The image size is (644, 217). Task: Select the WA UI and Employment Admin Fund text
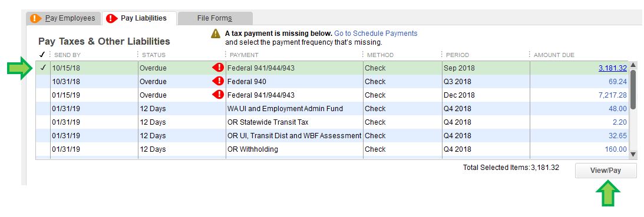pos(285,109)
